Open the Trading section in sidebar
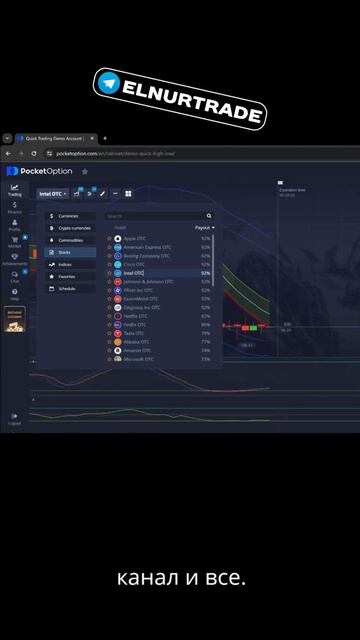 coord(15,191)
